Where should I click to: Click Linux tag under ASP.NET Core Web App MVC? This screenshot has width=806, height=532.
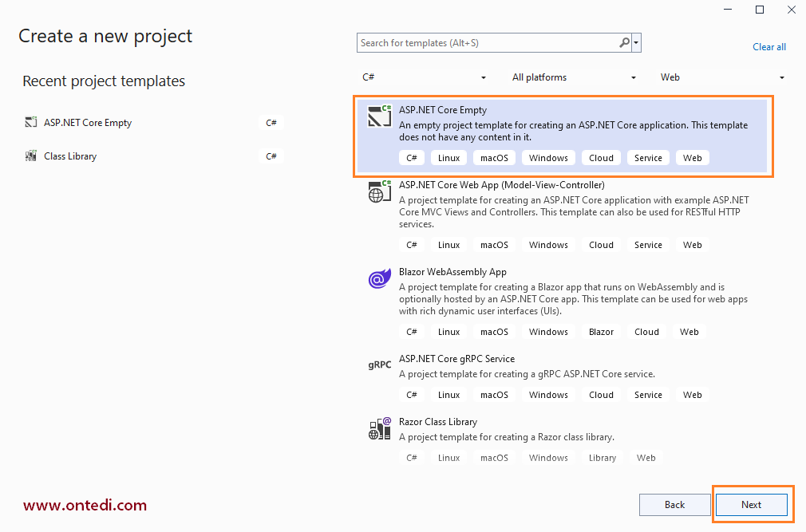click(x=448, y=245)
